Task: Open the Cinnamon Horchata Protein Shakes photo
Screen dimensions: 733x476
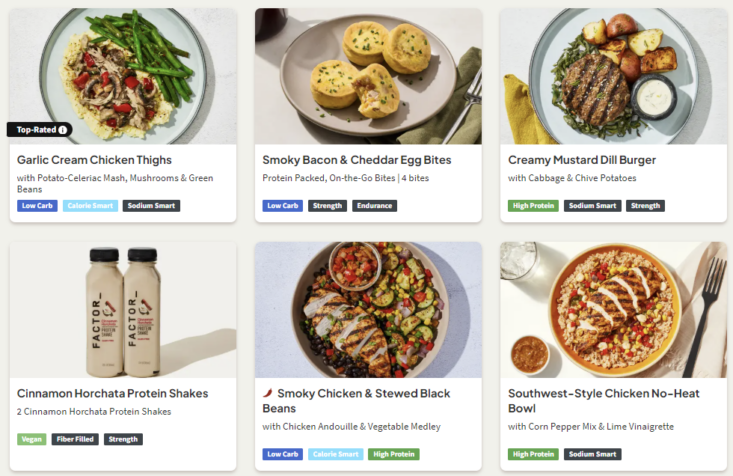Action: click(123, 309)
